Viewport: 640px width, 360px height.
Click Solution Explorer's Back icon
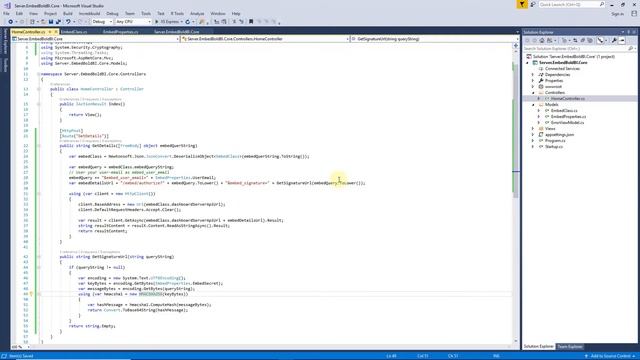[x=527, y=40]
